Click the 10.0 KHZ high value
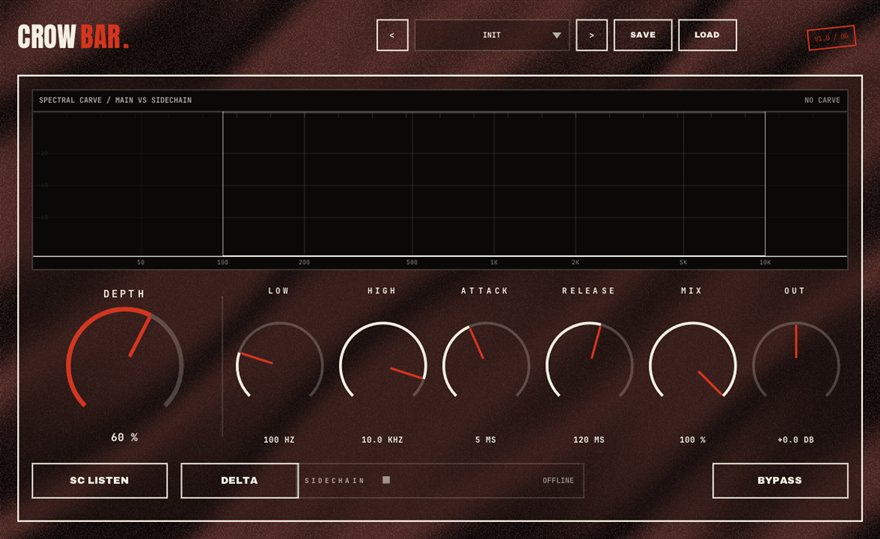Screen dimensions: 880x539 click(382, 440)
